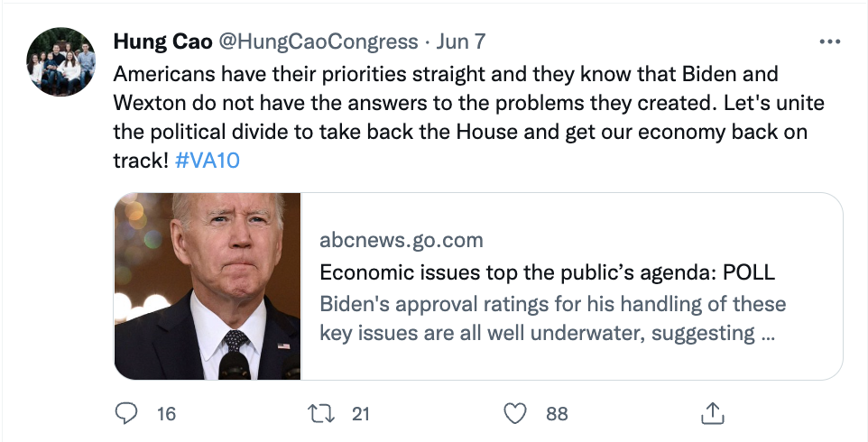Like the tweet with the heart icon
This screenshot has height=442, width=868.
(x=515, y=414)
